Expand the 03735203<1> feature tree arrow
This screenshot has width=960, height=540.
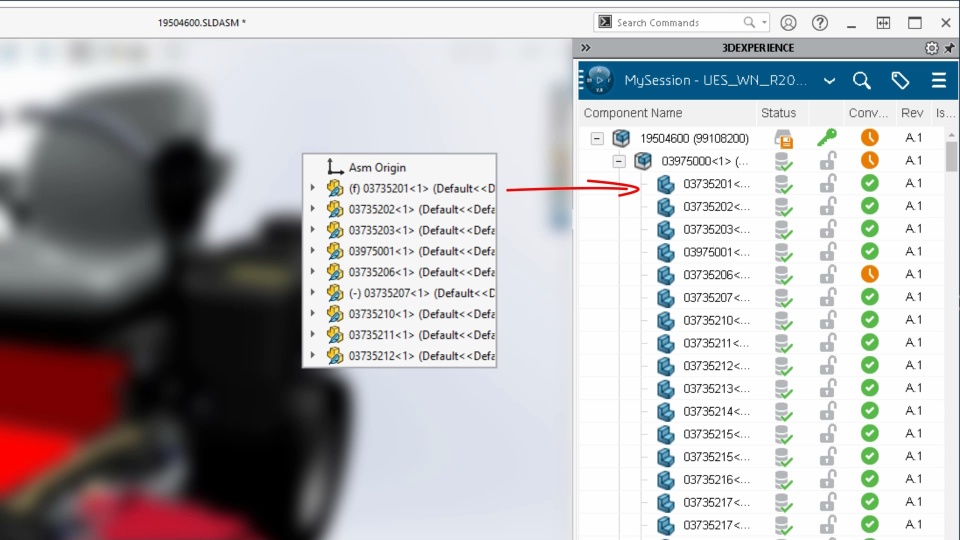[313, 230]
